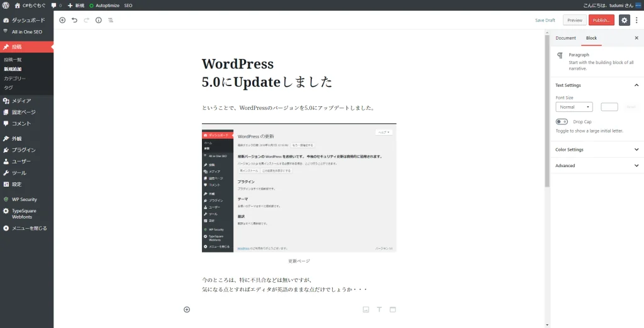Open the SEO admin bar menu
644x328 pixels.
click(x=128, y=6)
